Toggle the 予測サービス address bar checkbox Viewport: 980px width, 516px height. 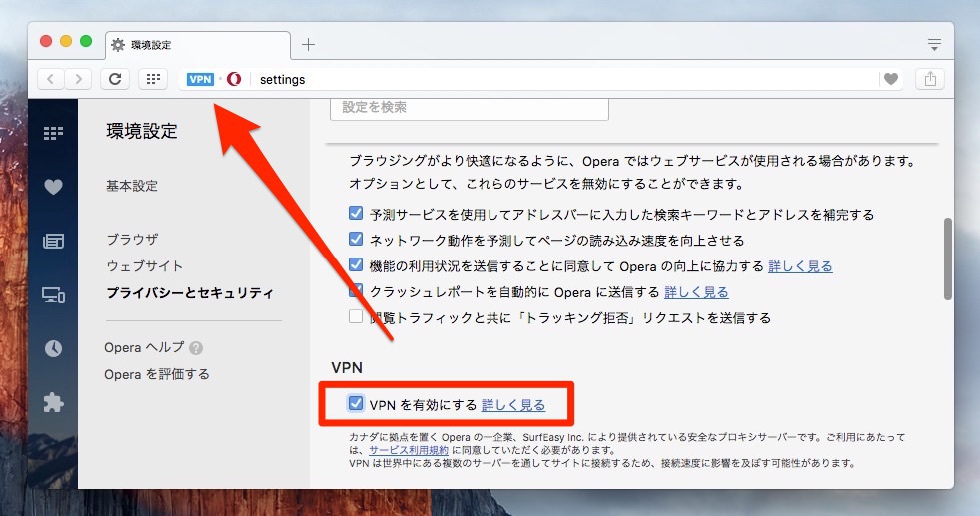(356, 213)
